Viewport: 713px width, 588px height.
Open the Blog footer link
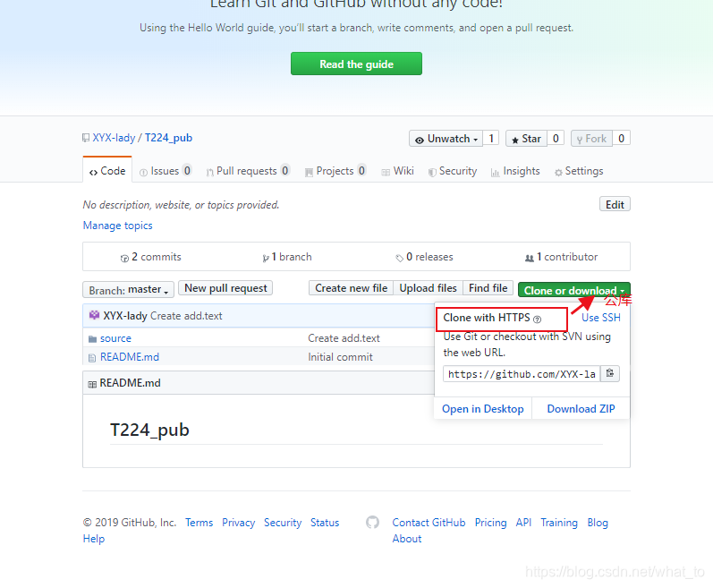[x=598, y=523]
